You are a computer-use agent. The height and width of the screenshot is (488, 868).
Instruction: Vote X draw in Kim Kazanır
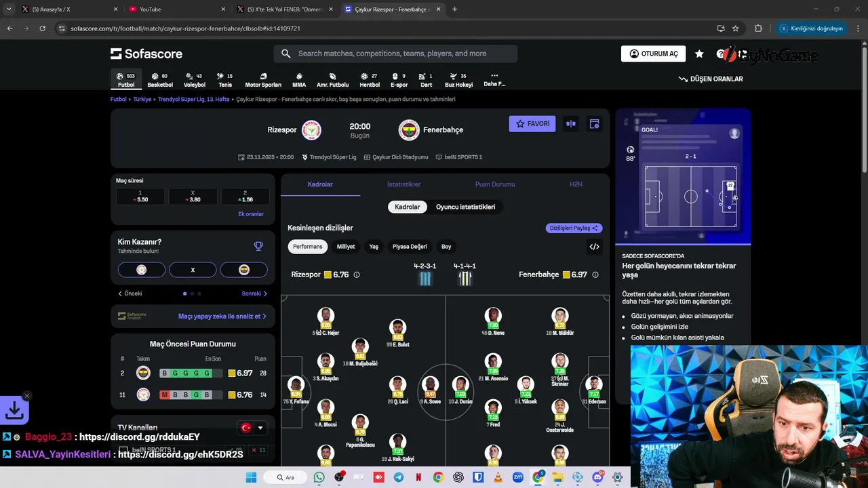(x=193, y=270)
